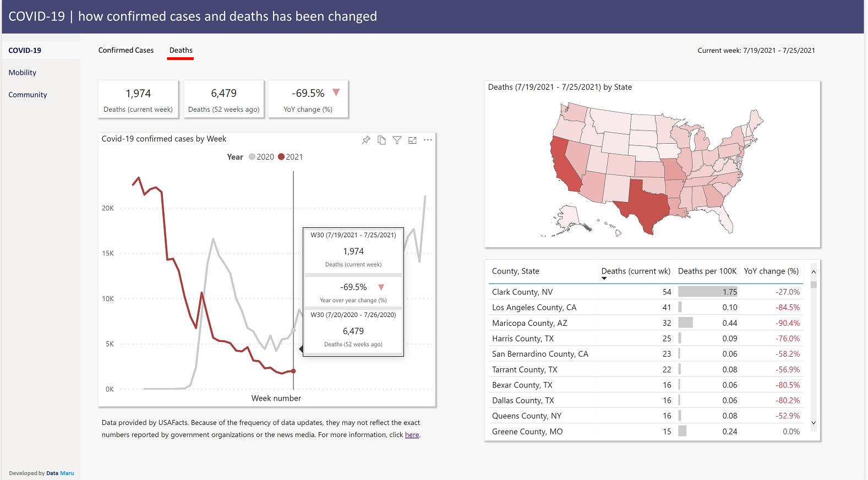Sort by the County, State column header
Screen dimensions: 868x480
pos(515,271)
